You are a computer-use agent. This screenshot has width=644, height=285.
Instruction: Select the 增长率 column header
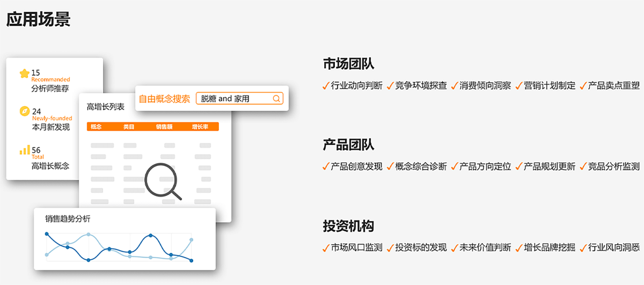[x=200, y=127]
